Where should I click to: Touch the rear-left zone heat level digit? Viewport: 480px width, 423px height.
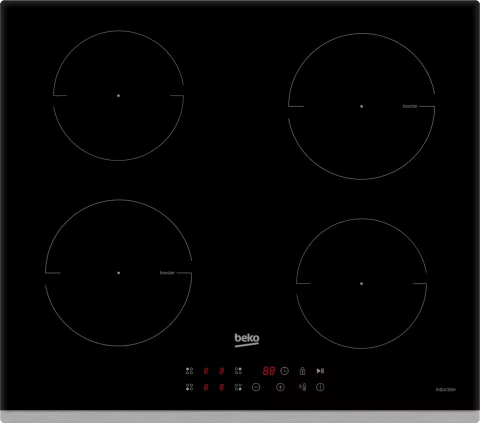(x=206, y=371)
